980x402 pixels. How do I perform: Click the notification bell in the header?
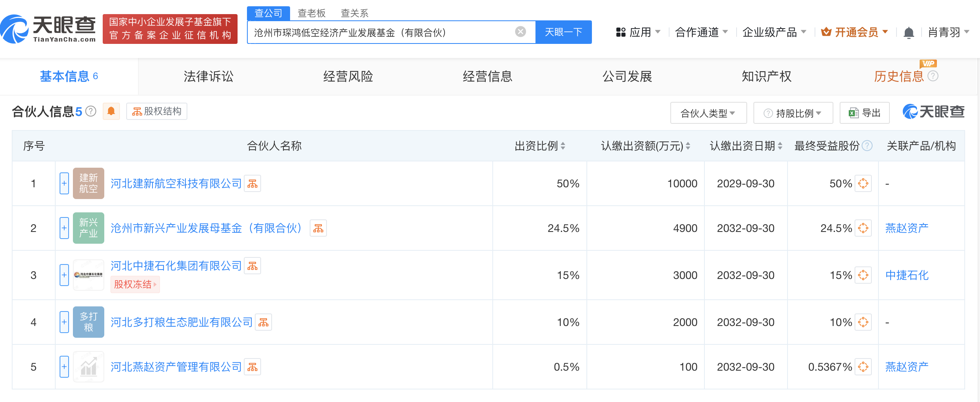(908, 33)
